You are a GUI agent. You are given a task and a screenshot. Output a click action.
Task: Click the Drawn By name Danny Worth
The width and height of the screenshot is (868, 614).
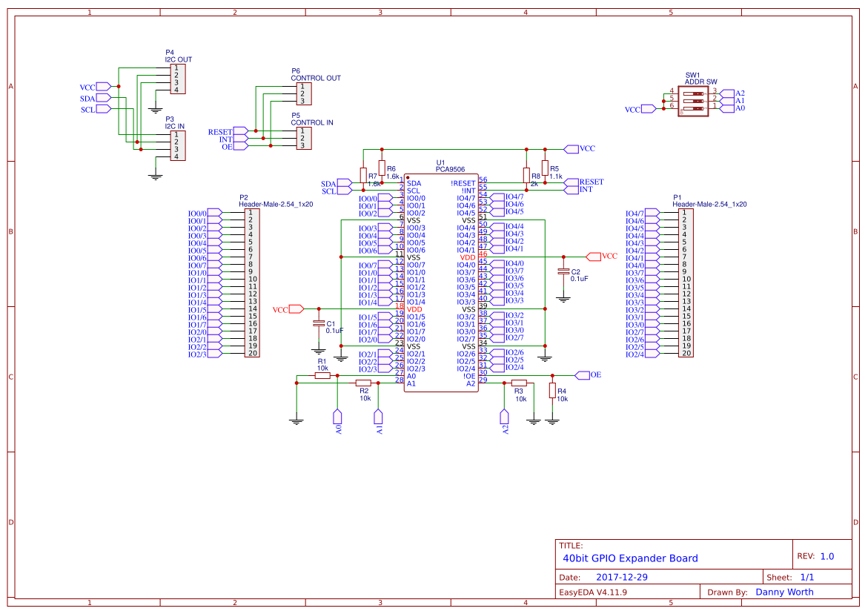tap(785, 592)
